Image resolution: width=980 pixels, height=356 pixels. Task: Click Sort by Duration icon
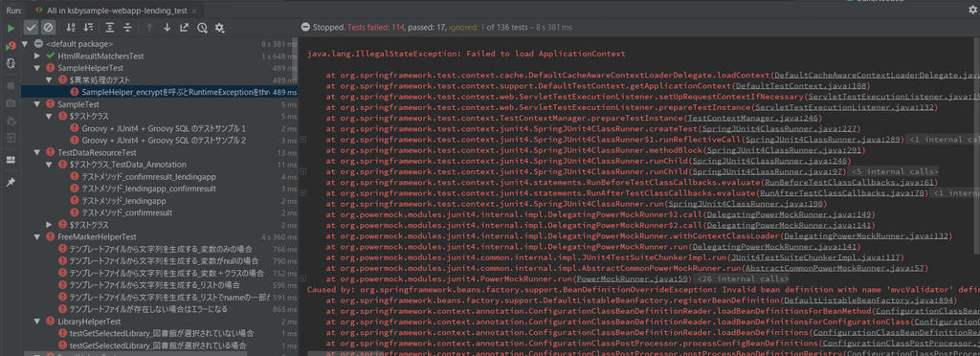click(88, 28)
